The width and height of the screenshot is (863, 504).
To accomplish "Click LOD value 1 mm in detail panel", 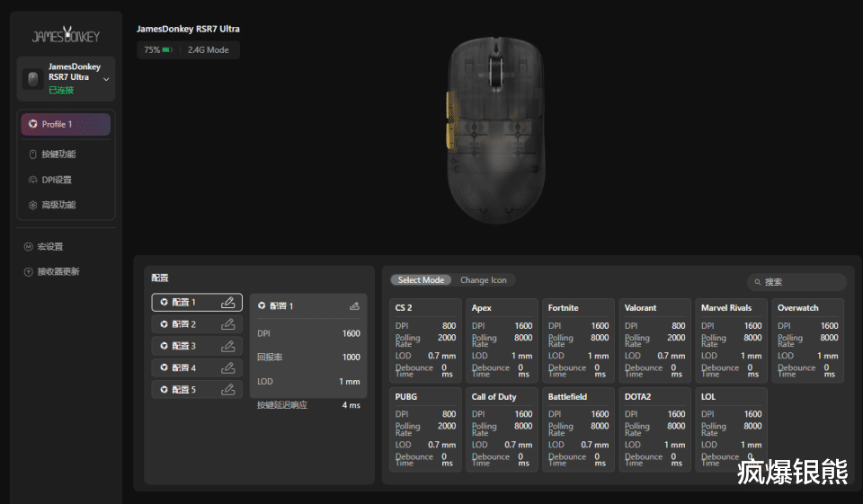I will tap(350, 381).
